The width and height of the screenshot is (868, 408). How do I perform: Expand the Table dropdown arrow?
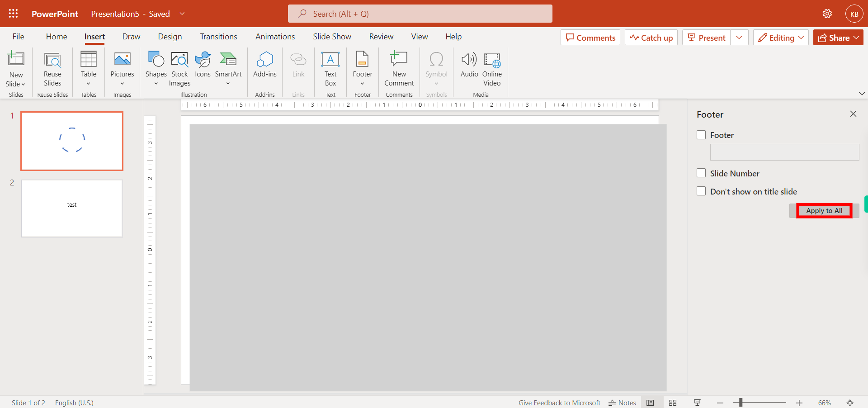coord(88,83)
